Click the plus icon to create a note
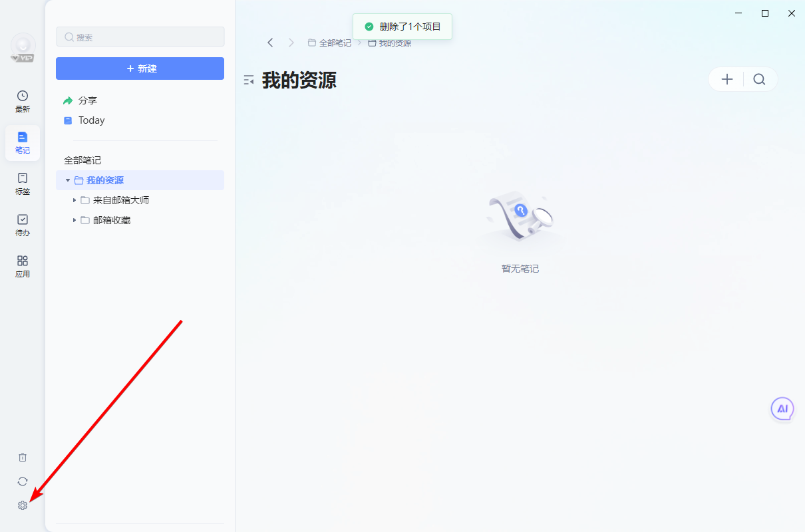Image resolution: width=805 pixels, height=532 pixels. pos(726,78)
